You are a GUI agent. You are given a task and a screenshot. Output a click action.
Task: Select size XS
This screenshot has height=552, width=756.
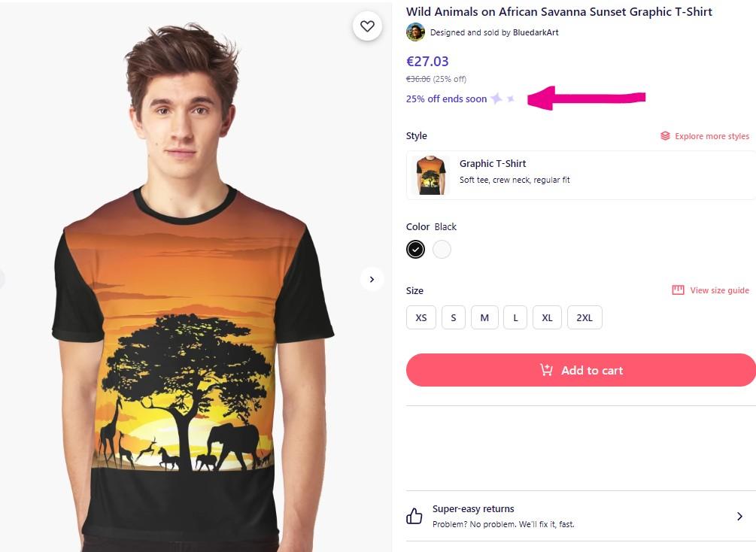point(421,317)
